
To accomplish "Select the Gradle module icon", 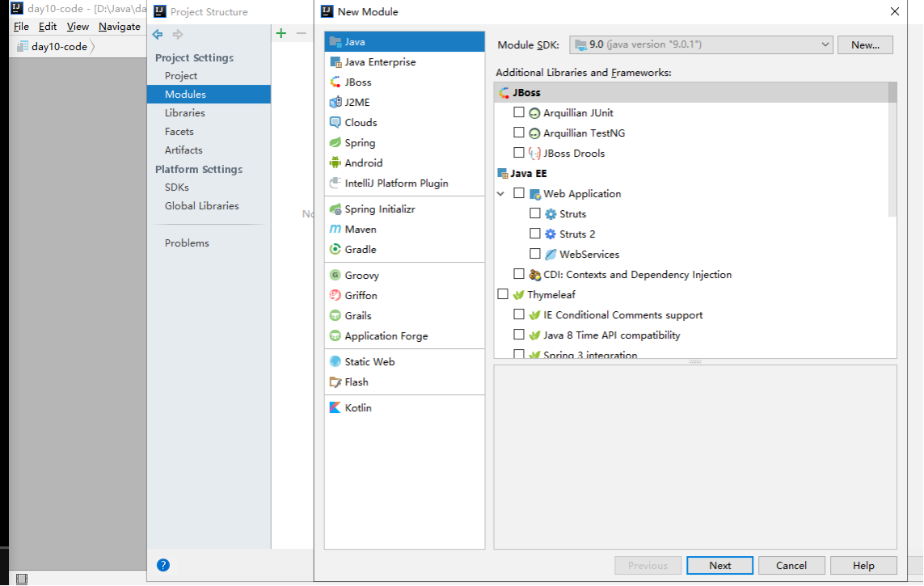I will coord(335,250).
